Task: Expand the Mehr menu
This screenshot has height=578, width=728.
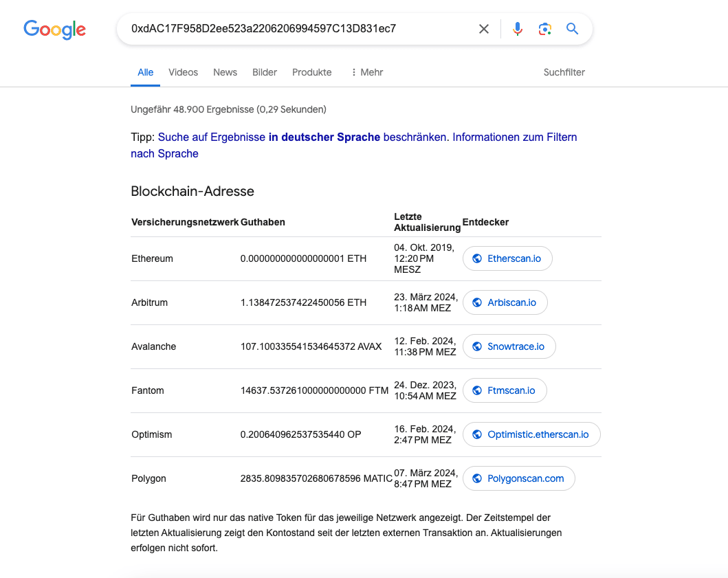Action: pos(367,72)
